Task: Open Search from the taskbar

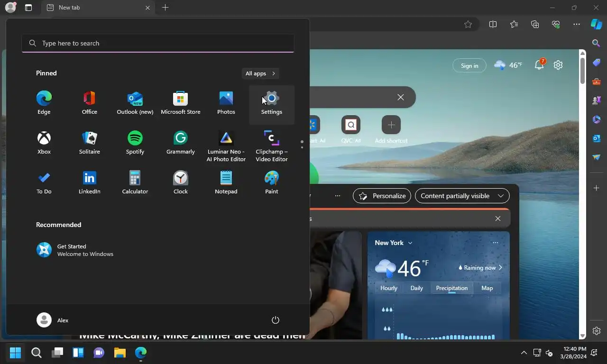Action: click(37, 353)
